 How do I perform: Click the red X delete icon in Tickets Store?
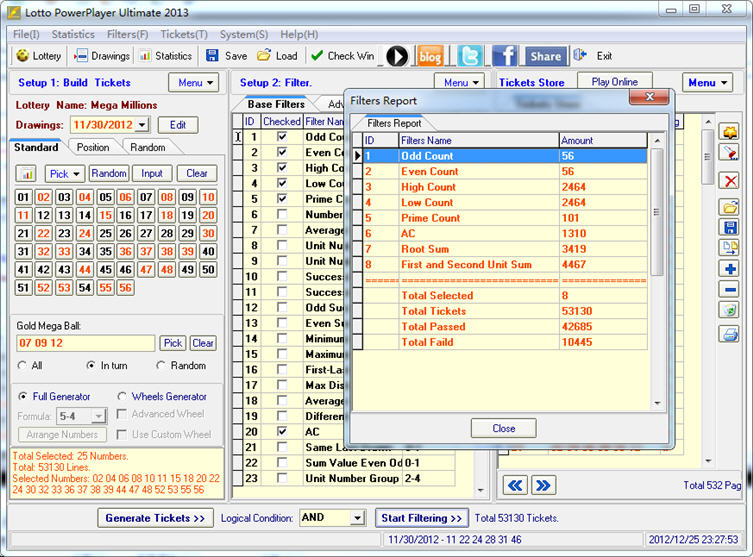(730, 181)
